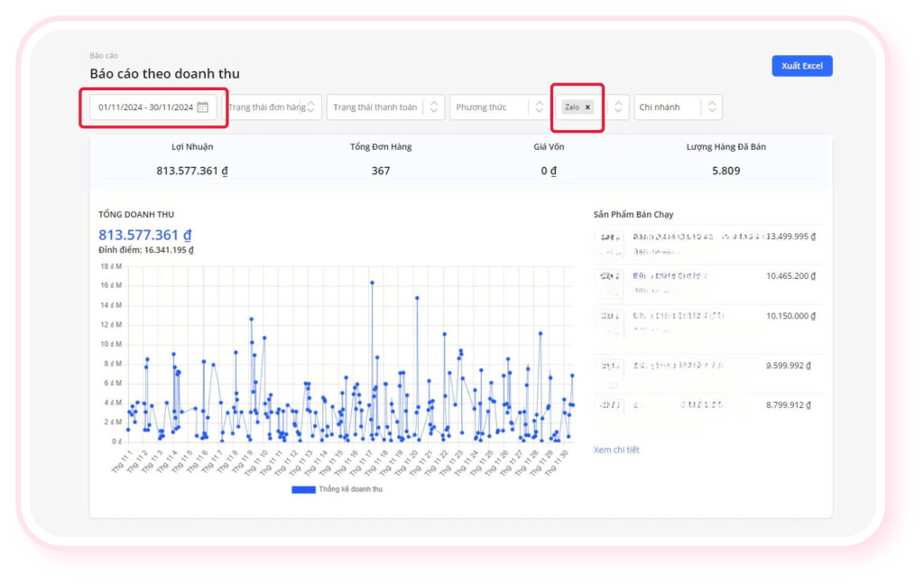Remove the Zalo filter tag
This screenshot has height=585, width=924.
coord(587,107)
